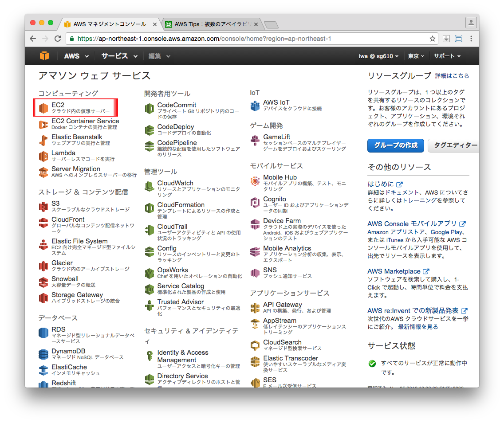
Task: Open the AWS cube home icon
Action: pos(44,56)
